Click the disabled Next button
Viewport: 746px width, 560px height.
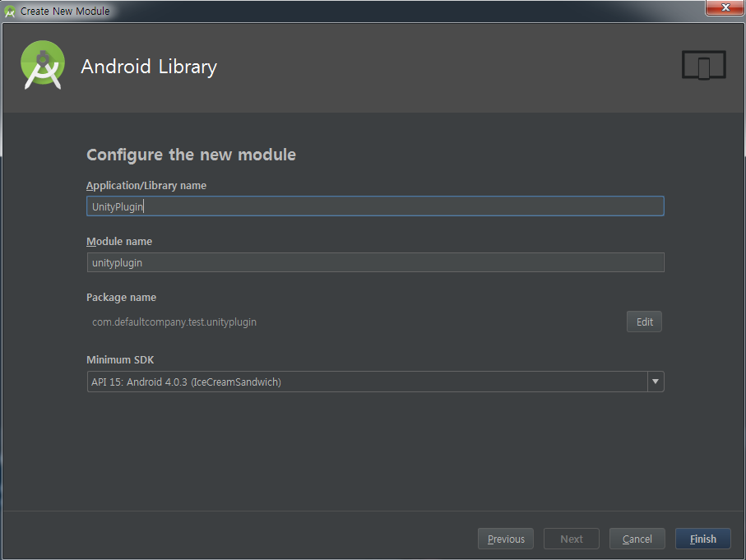tap(571, 539)
